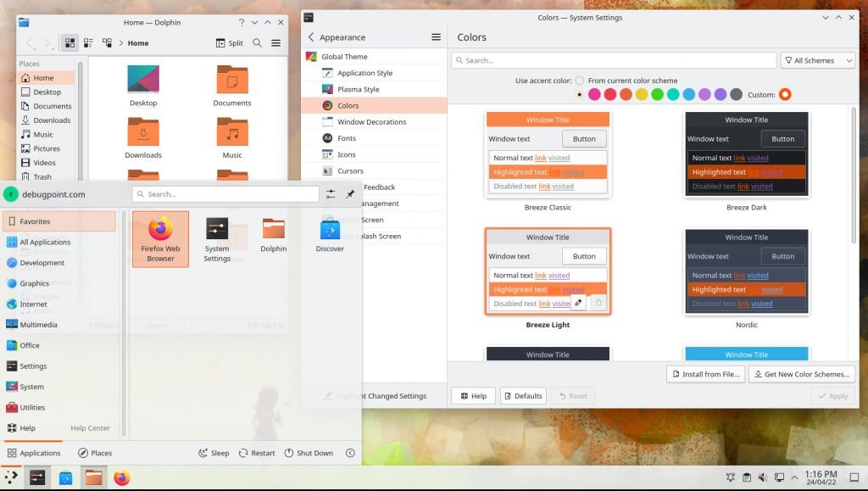
Task: Switch Dolphin to Details view mode
Action: (107, 42)
